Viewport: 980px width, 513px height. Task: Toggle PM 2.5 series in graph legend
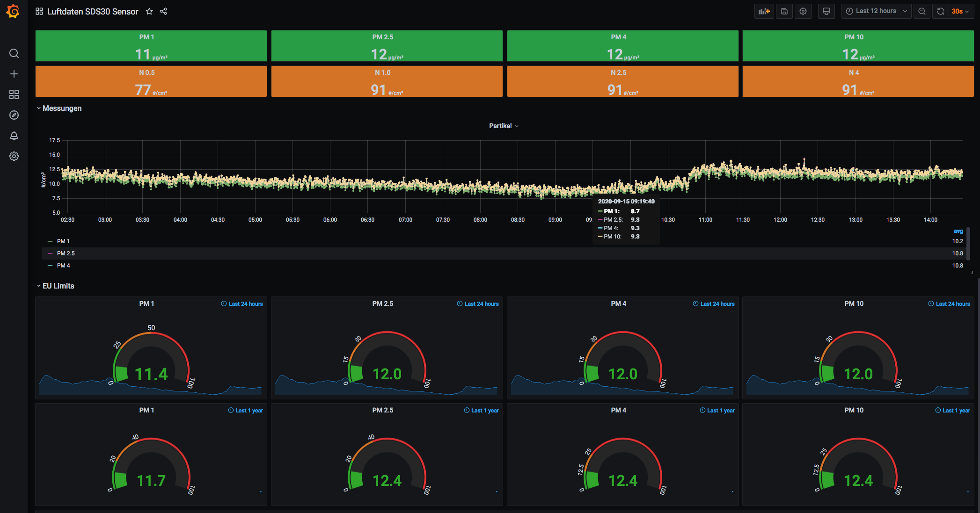(x=66, y=253)
